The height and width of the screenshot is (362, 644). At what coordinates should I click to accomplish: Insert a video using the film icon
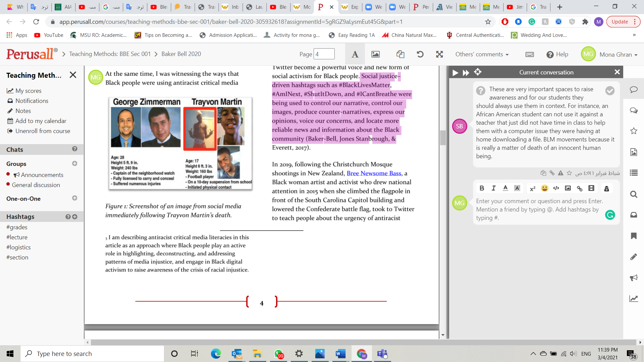[x=591, y=188]
